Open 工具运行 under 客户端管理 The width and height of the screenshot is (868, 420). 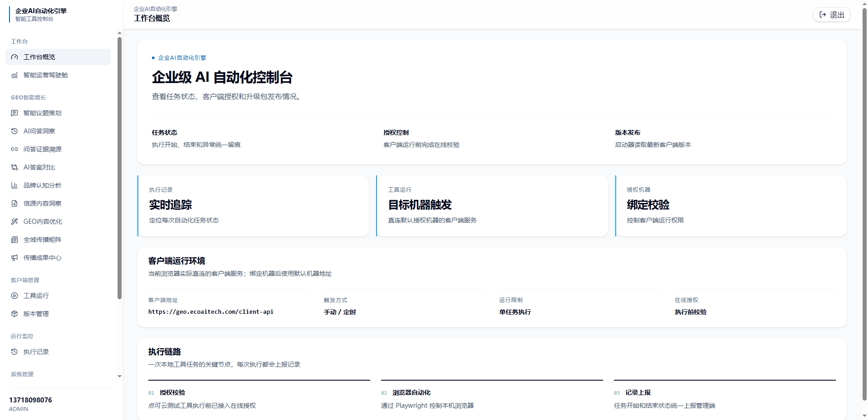pyautogui.click(x=58, y=296)
